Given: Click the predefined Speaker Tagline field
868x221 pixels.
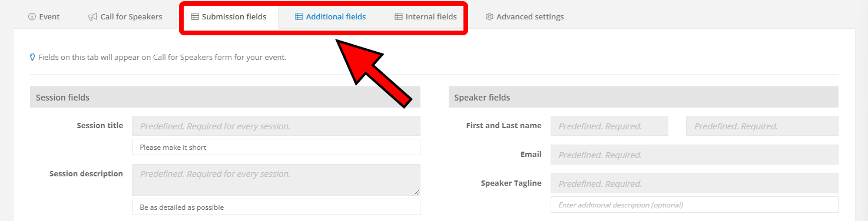Looking at the screenshot, I should pos(694,183).
